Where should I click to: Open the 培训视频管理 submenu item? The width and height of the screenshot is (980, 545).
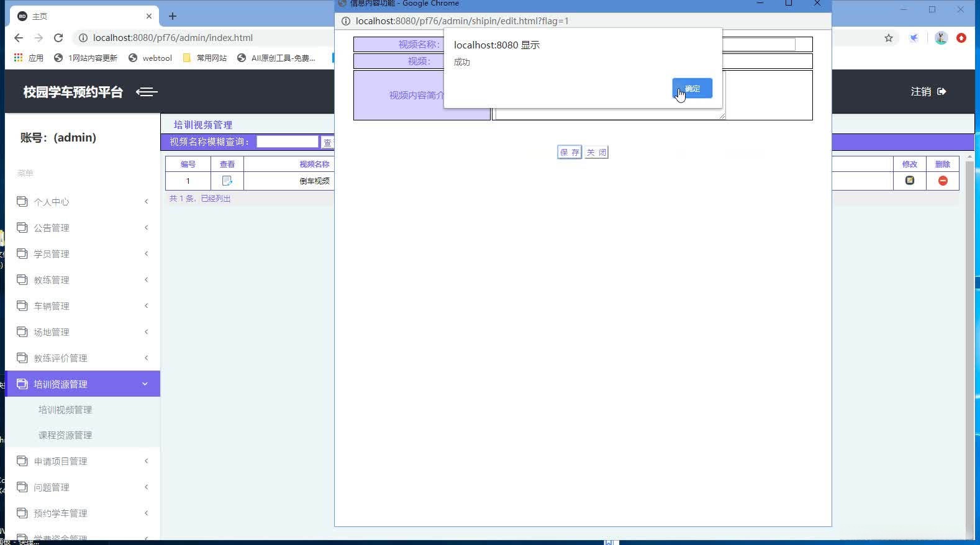65,410
